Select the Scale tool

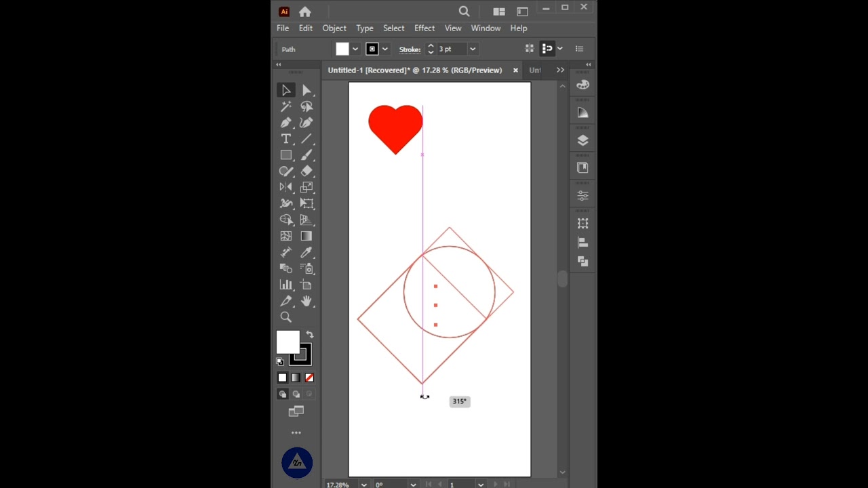307,187
